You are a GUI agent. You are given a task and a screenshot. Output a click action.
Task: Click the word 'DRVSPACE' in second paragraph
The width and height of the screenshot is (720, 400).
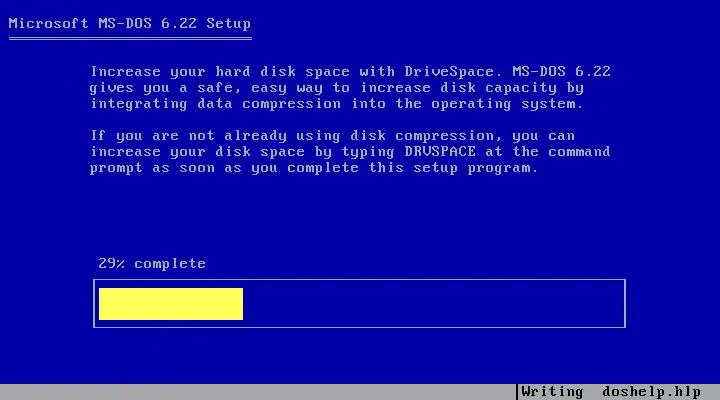click(440, 152)
